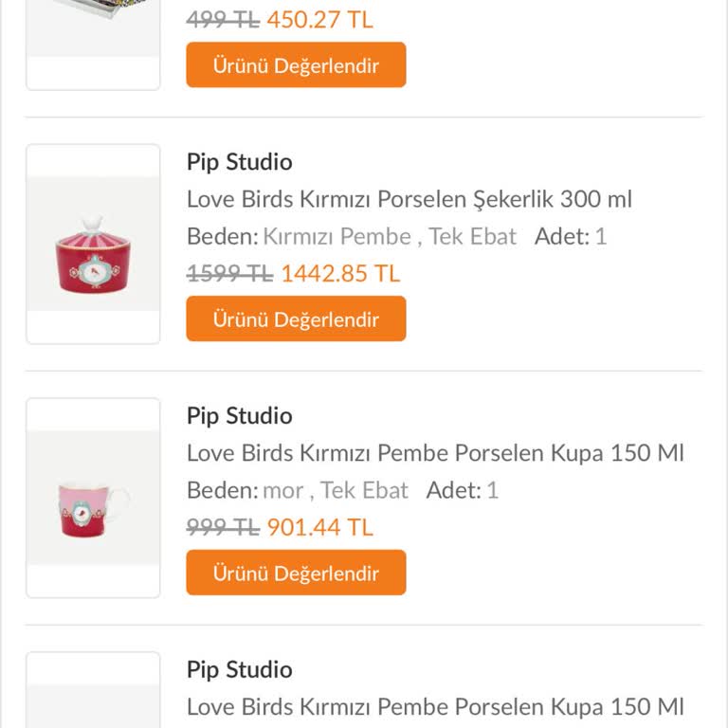Select the Beden value mor, Tek Ebat

(x=335, y=490)
